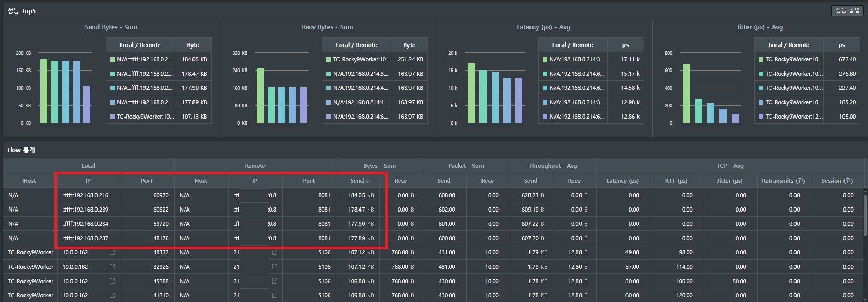
Task: Open the remote IP link icon on the port 32926 row
Action: (275, 267)
